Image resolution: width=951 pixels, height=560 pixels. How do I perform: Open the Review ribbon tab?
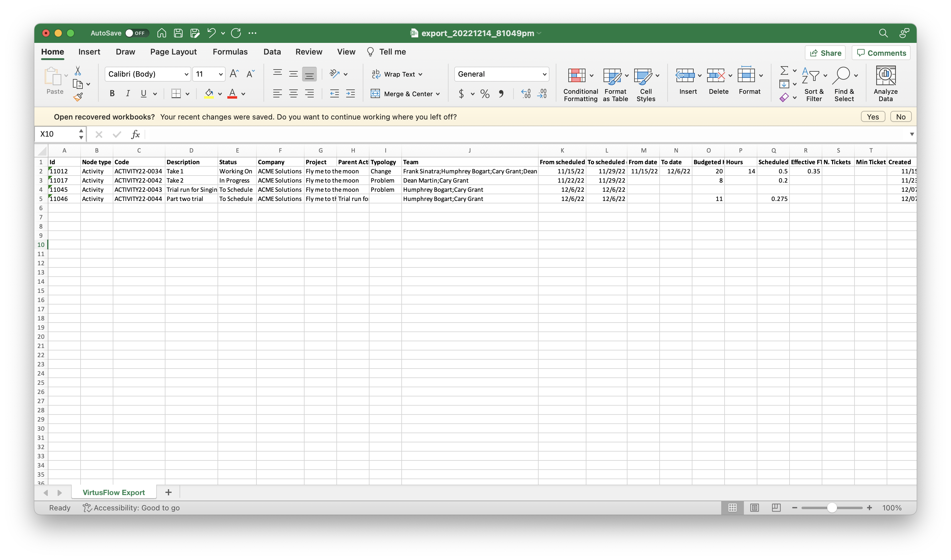(x=309, y=52)
